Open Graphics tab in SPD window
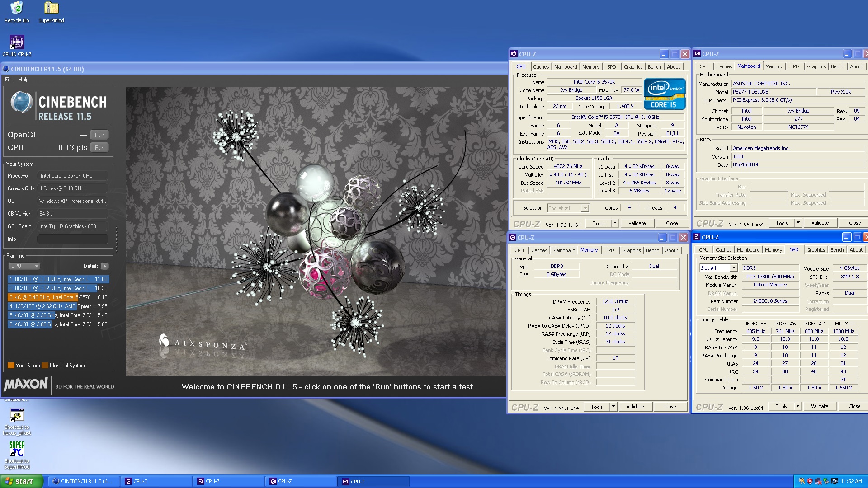The height and width of the screenshot is (488, 868). [x=816, y=250]
